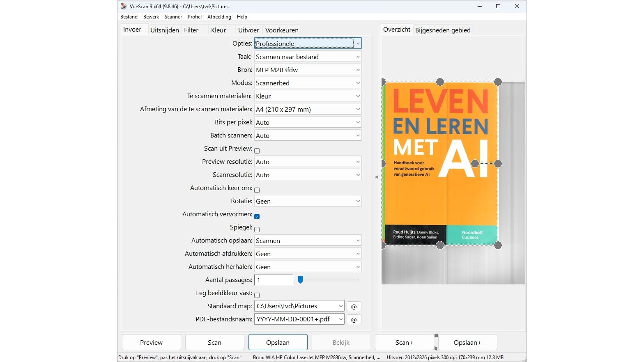644x362 pixels.
Task: Open the Help menu
Action: 242,17
